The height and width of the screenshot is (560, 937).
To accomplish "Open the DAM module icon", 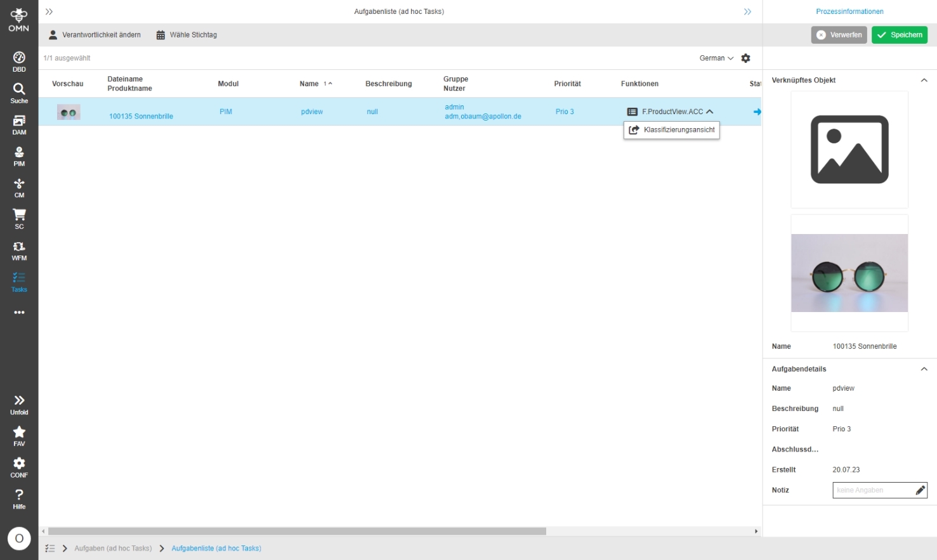I will [19, 124].
